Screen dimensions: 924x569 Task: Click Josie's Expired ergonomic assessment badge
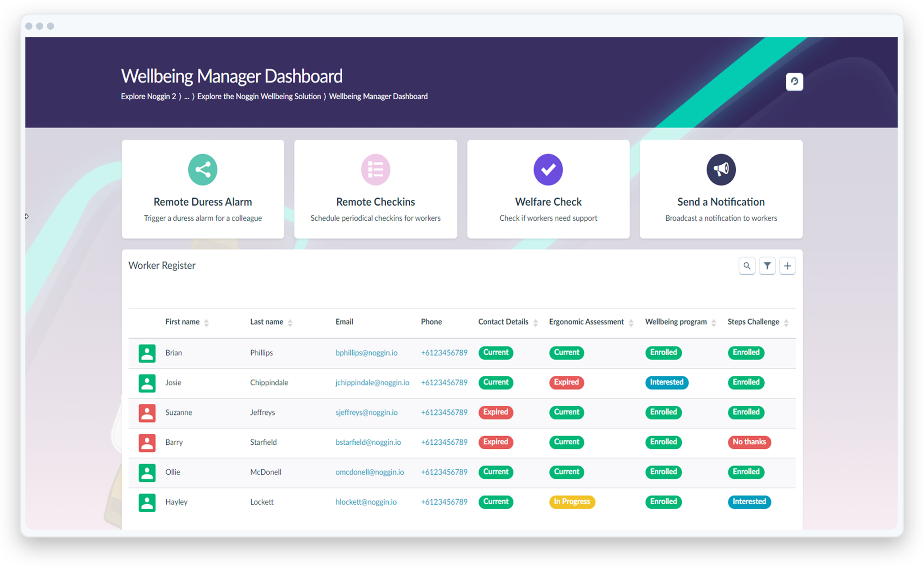[566, 383]
